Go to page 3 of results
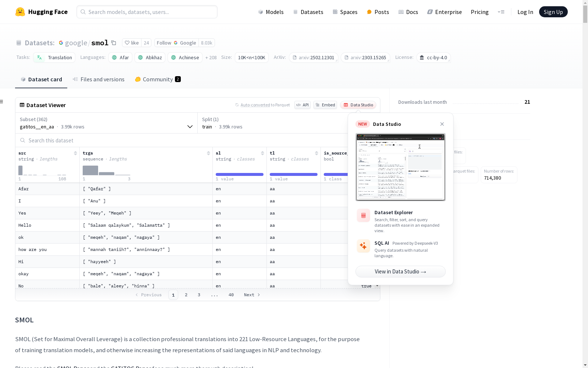The image size is (588, 368). coord(199,295)
